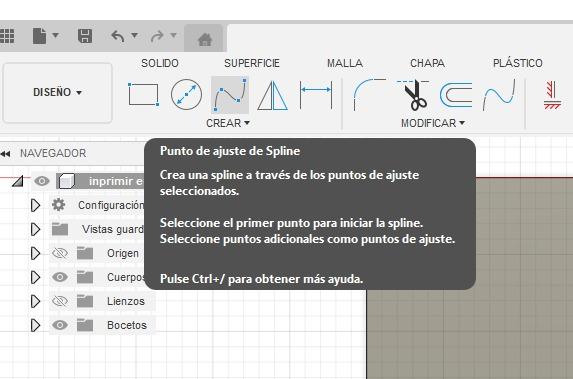This screenshot has height=379, width=573.
Task: Open the data panel grid icon
Action: (x=7, y=36)
